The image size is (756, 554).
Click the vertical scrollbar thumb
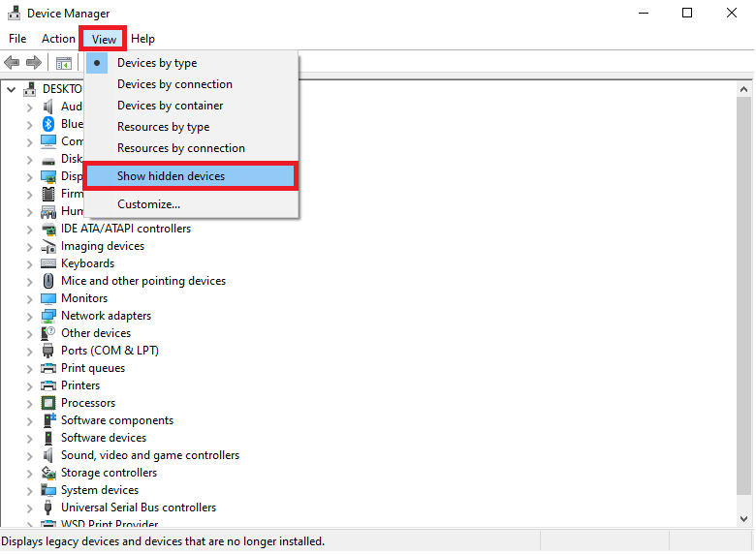pos(743,295)
